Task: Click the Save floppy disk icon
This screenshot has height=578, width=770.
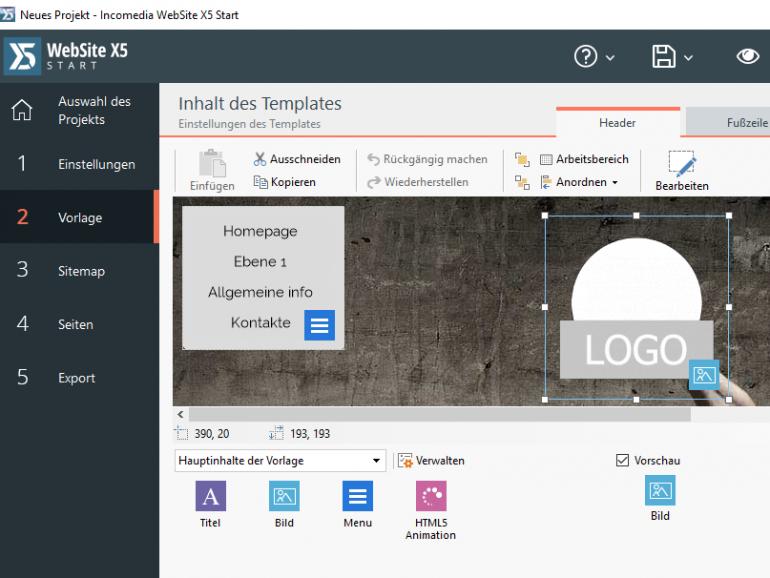Action: 663,56
